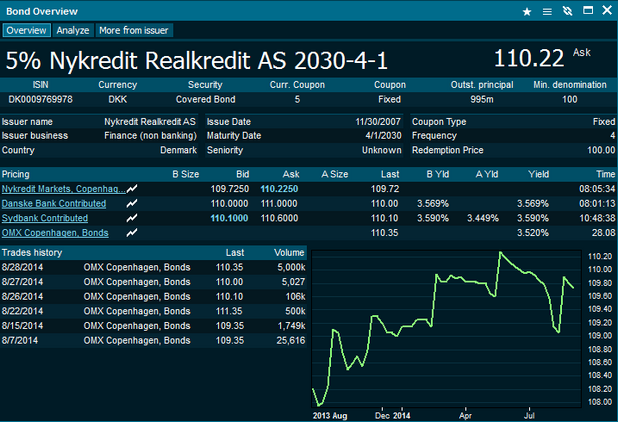Select the 8/22/2014 trade row

coord(153,311)
